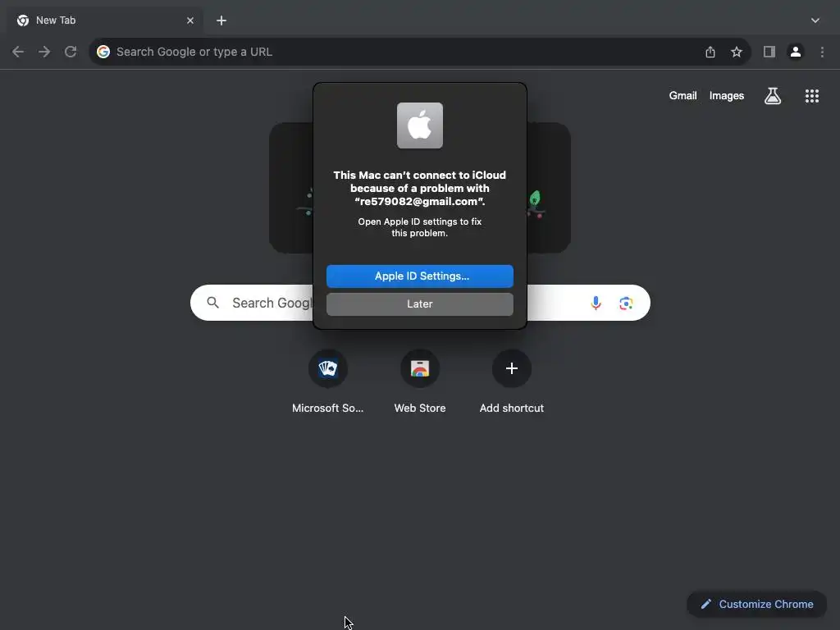The width and height of the screenshot is (840, 630).
Task: Click the Add shortcut label
Action: [x=512, y=409]
